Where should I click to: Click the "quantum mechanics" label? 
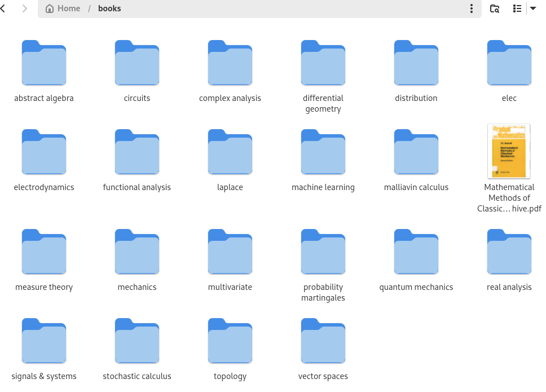coord(416,287)
